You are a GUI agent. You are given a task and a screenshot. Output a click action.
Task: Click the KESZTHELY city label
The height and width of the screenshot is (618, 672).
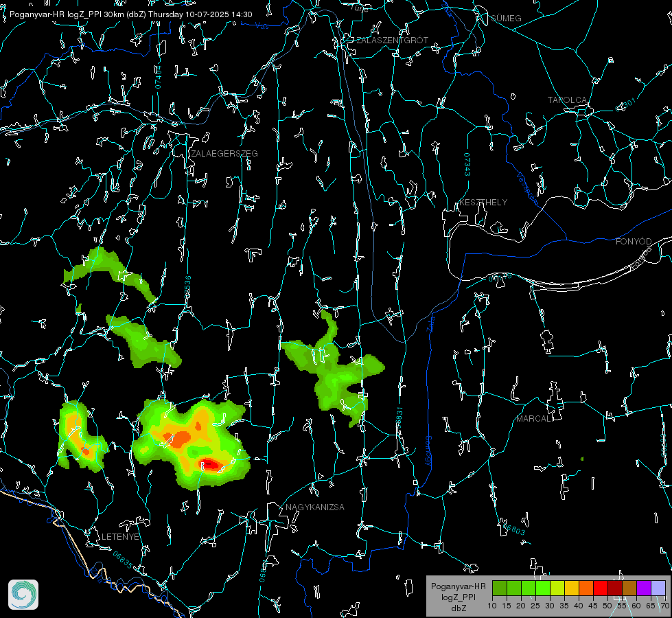(x=483, y=202)
